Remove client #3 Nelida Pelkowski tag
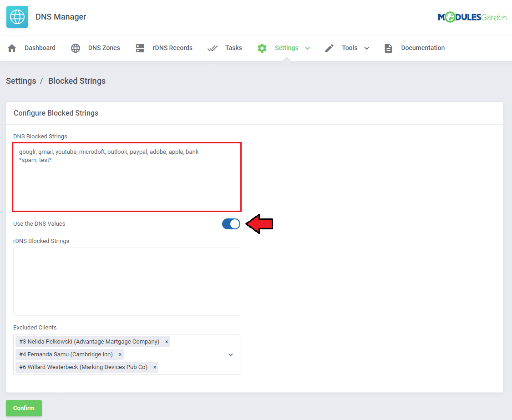 click(167, 342)
